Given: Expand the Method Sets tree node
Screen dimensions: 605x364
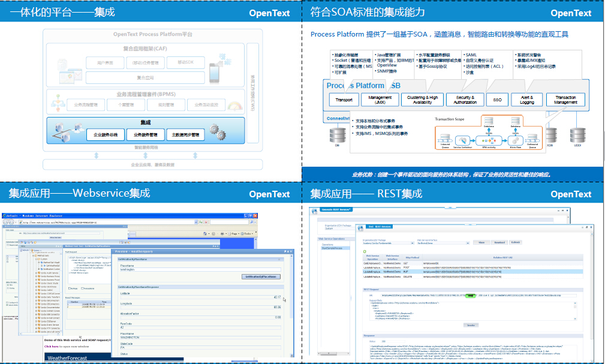Looking at the screenshot, I should [33, 255].
